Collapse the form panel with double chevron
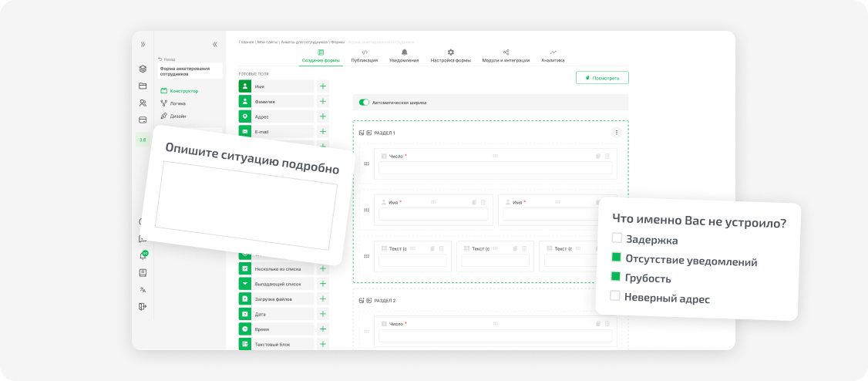Viewport: 868px width, 381px height. click(215, 44)
